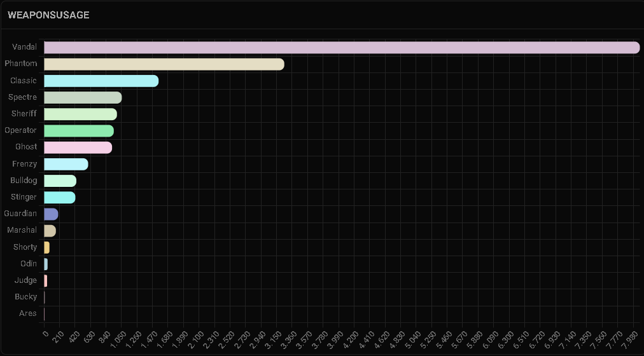This screenshot has height=356, width=644.
Task: Click the pink Ghost bar
Action: tap(78, 147)
